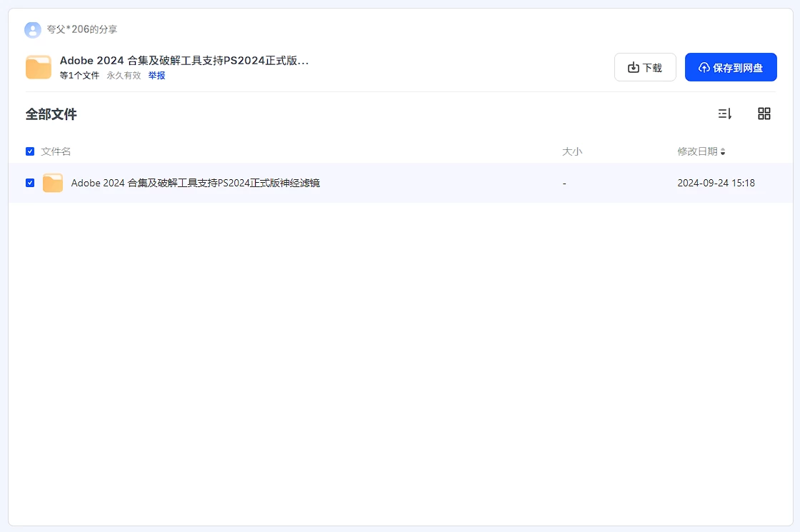Click the 2024-09-24 15:18 modified date

[716, 183]
